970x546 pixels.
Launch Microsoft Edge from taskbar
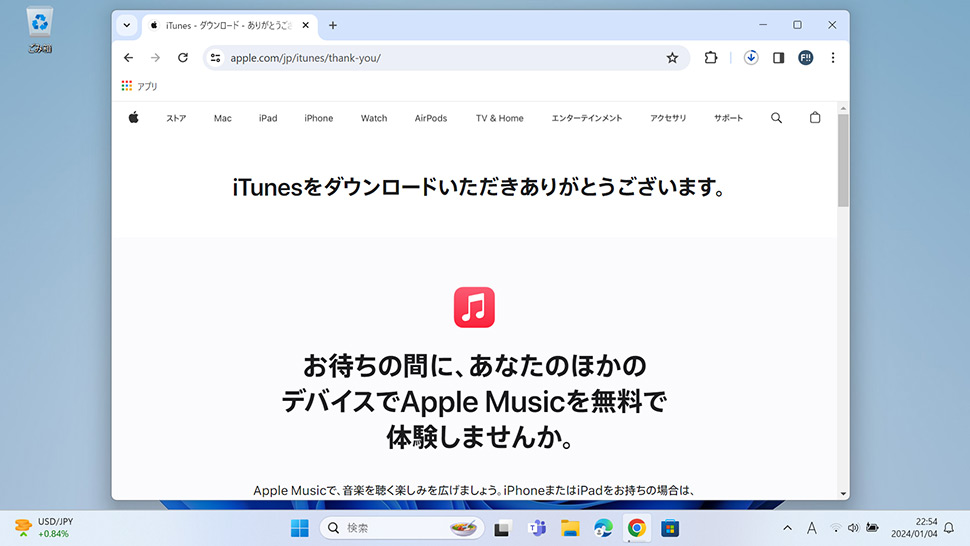tap(603, 528)
